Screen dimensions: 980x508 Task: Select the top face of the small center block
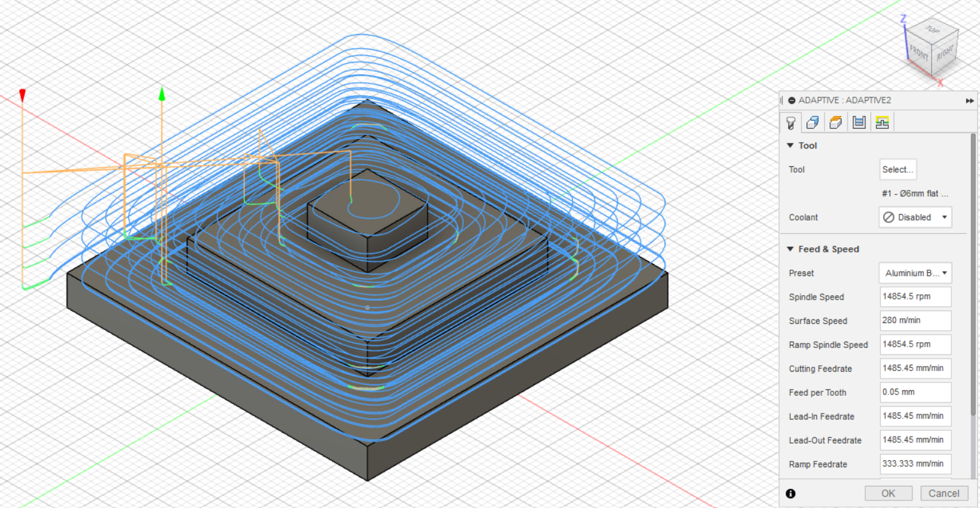point(367,202)
